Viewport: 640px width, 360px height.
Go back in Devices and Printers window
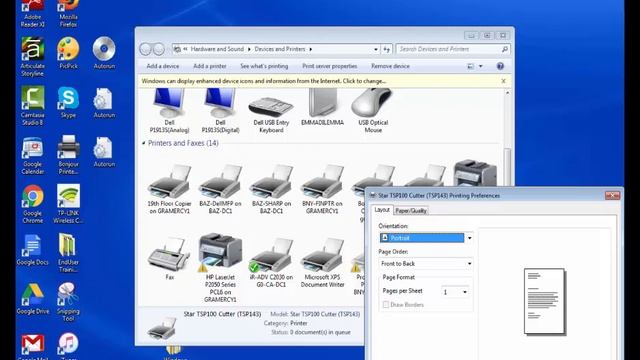[146, 49]
